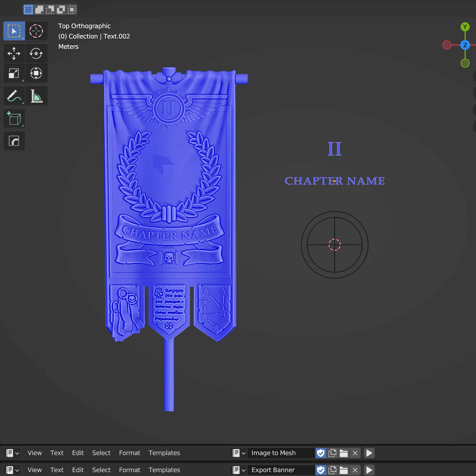Enable Extend selection mode in header

click(39, 10)
